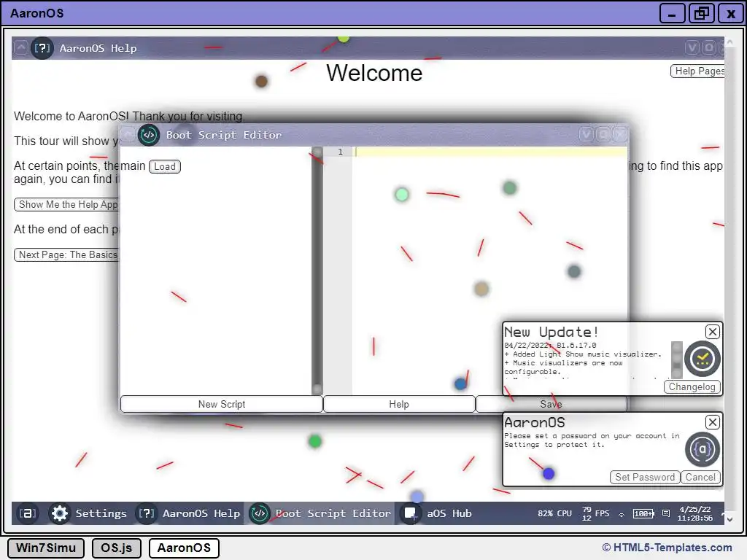Click the AaronOS Help window title icon
The height and width of the screenshot is (560, 747).
tap(42, 47)
